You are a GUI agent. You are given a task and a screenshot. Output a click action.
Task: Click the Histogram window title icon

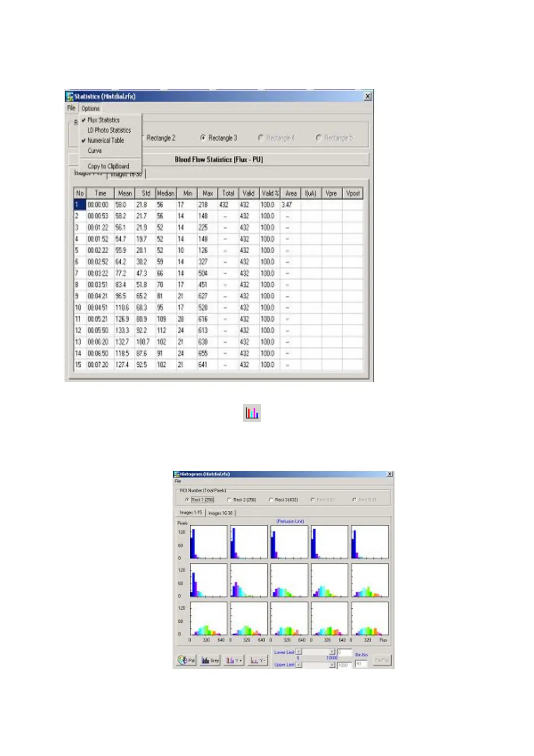pos(176,474)
